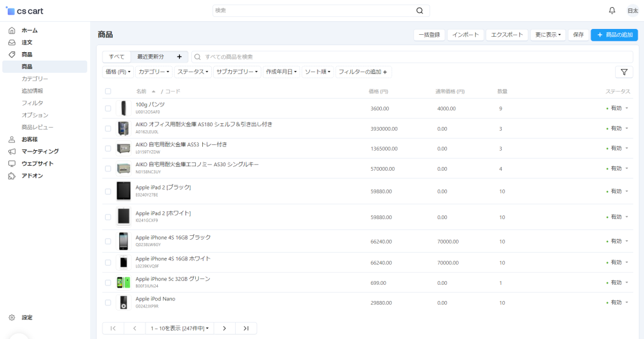Sort table by 価格 (円) column header
Viewport: 644px width, 339px height.
[x=378, y=92]
